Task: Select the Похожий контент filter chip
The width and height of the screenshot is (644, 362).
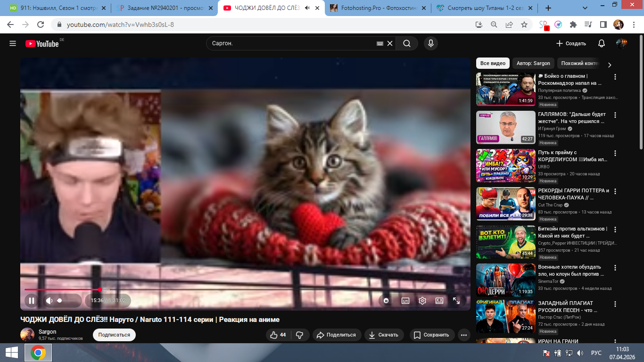Action: pos(579,63)
